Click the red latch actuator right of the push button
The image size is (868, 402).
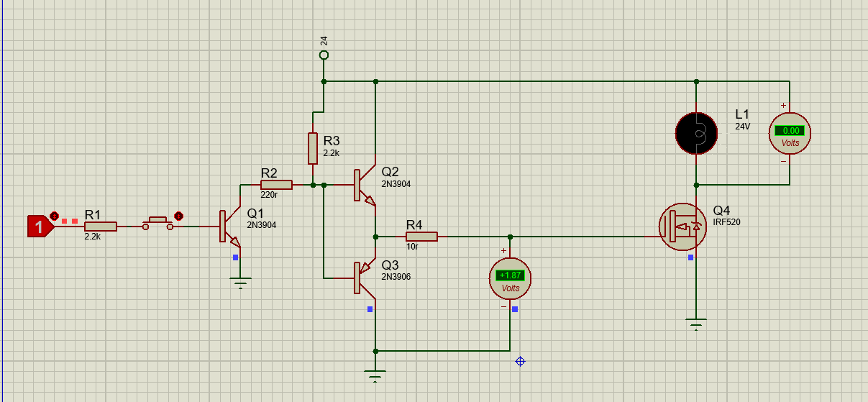tap(179, 216)
